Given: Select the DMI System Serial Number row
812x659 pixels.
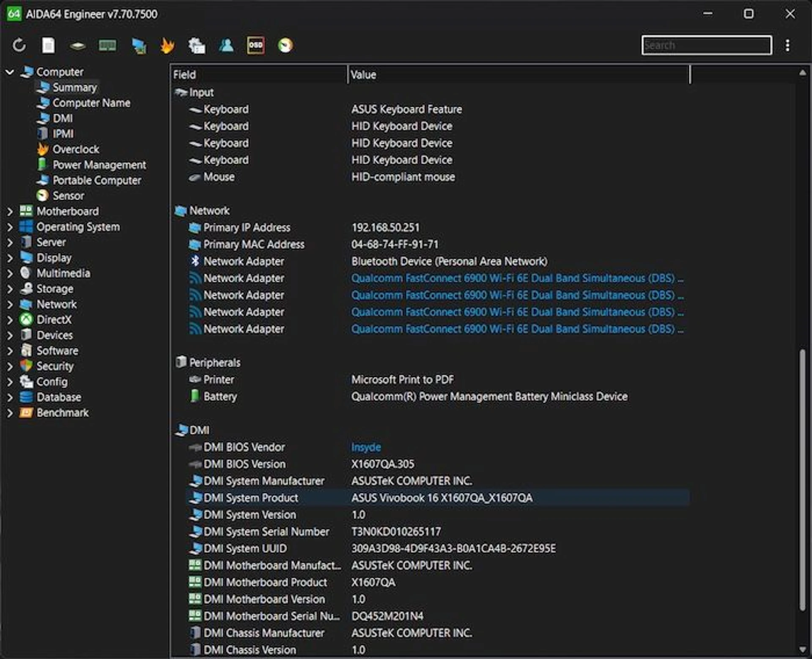Looking at the screenshot, I should coord(438,532).
